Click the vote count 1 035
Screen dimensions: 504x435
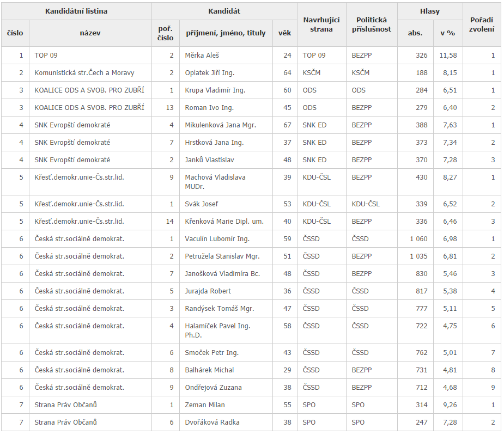click(418, 256)
